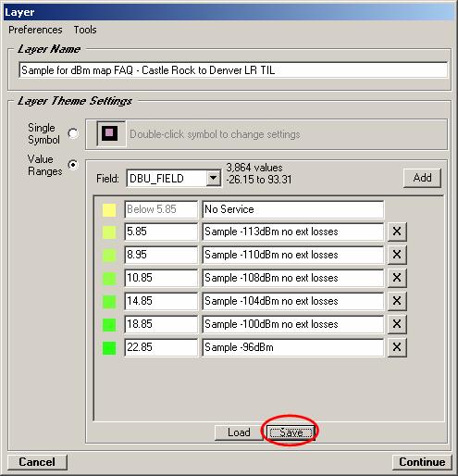The width and height of the screenshot is (458, 476).
Task: Click the Load theme button
Action: pyautogui.click(x=239, y=432)
